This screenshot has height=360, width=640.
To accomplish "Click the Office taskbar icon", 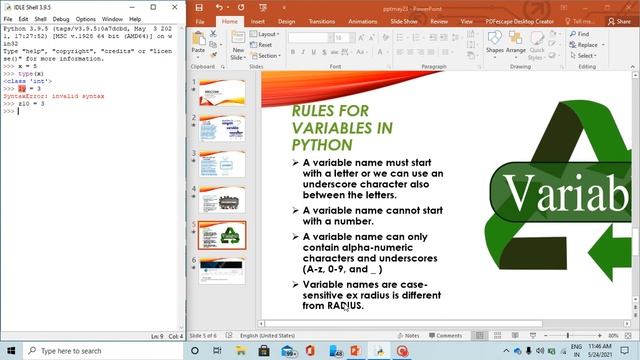I will 310,351.
